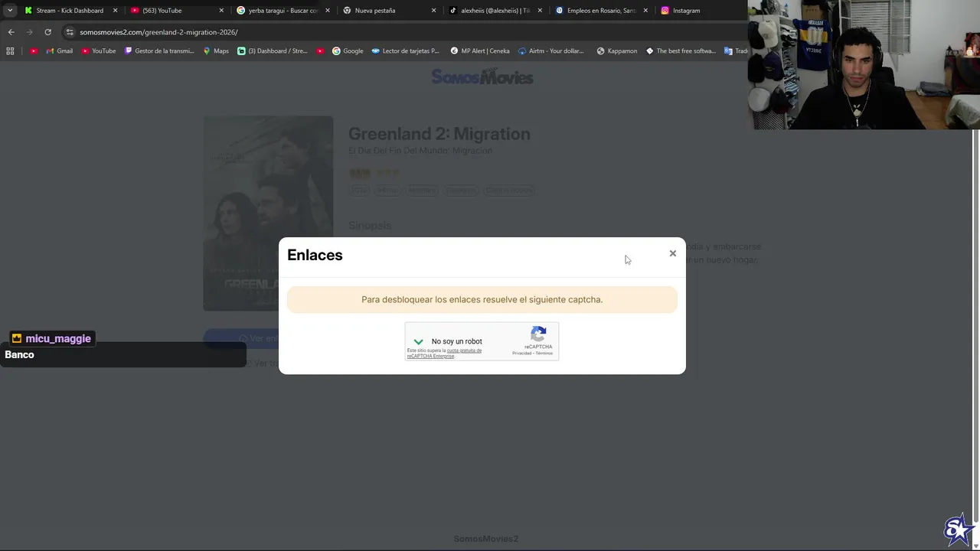Screen dimensions: 980x551
Task: Open the Google bookmark
Action: point(348,51)
